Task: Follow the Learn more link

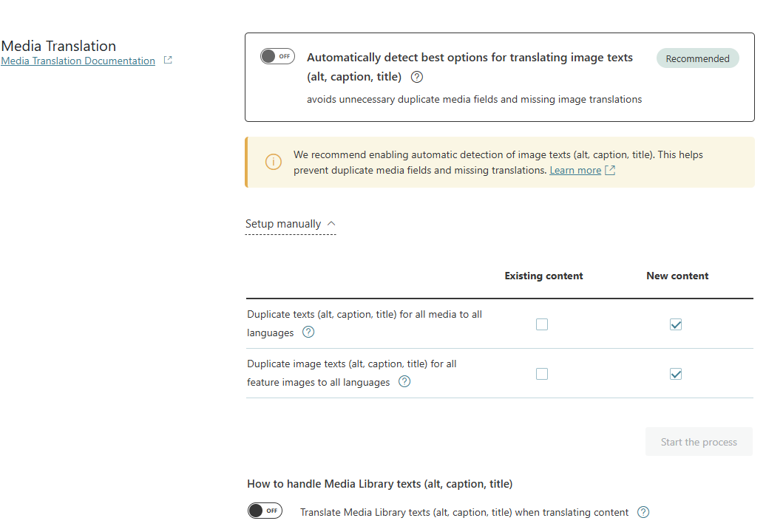Action: point(575,171)
